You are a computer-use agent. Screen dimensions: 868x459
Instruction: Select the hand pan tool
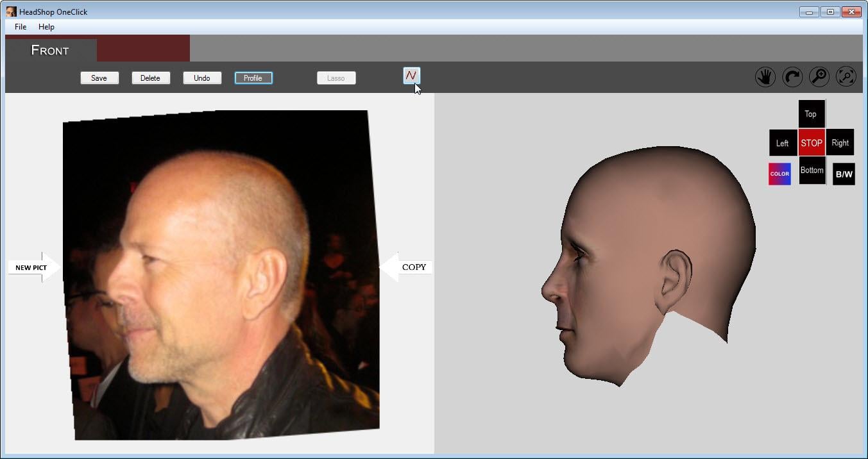tap(765, 78)
